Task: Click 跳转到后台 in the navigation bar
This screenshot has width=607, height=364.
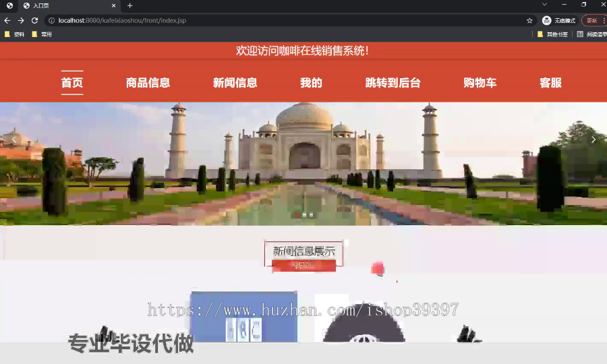Action: pyautogui.click(x=393, y=83)
